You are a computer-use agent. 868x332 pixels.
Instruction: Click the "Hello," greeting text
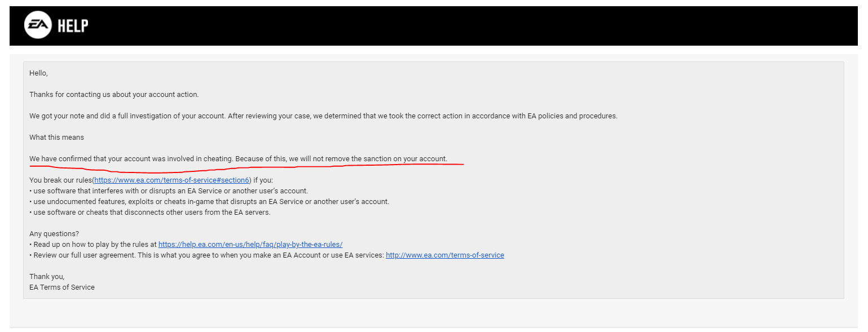[39, 73]
